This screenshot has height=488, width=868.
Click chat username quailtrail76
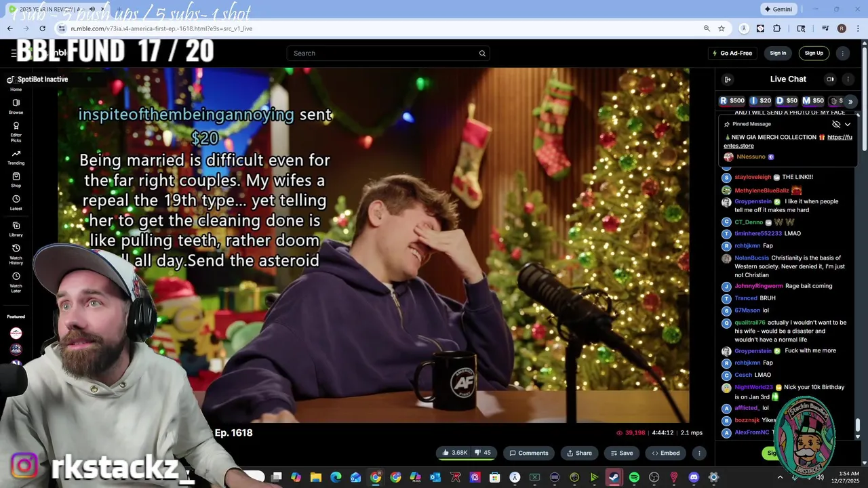coord(750,323)
